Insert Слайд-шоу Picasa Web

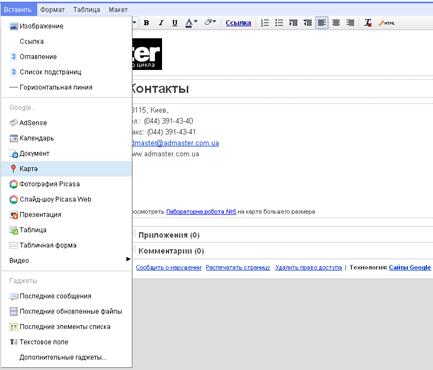[66, 199]
